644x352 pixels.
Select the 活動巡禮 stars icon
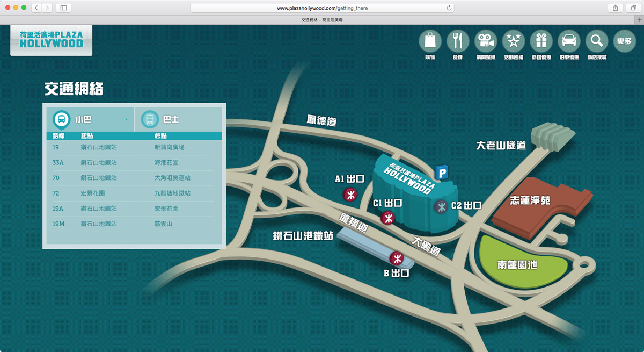514,41
